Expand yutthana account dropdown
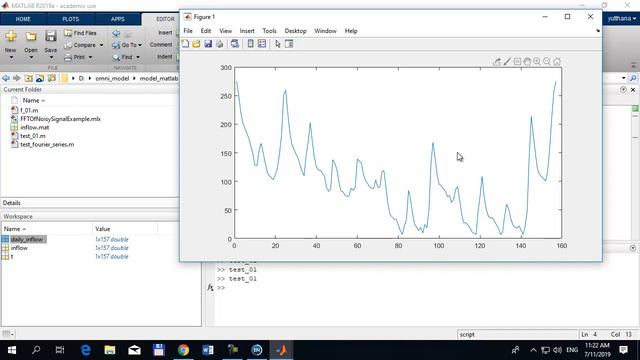640x360 pixels. (x=622, y=19)
